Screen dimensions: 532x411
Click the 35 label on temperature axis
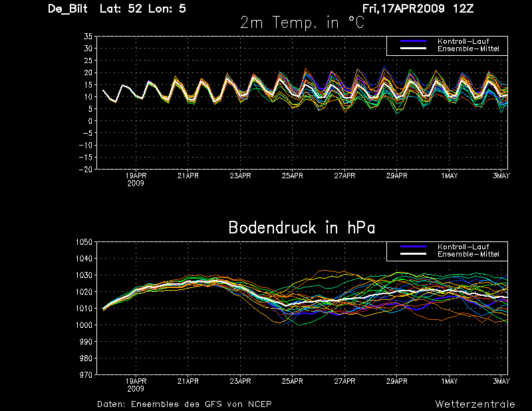88,37
